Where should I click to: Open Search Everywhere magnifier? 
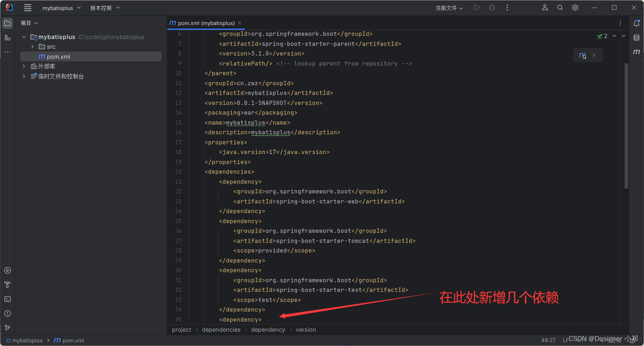click(560, 8)
